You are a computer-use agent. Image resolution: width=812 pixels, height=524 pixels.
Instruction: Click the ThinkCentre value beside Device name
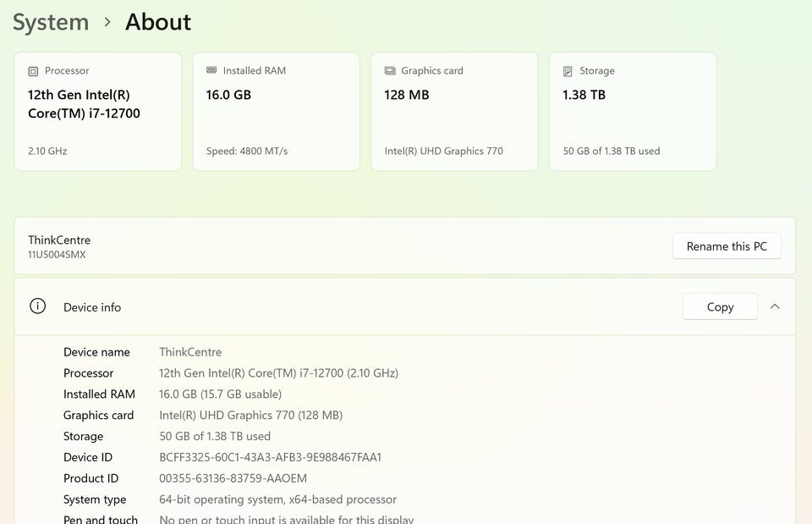pos(190,352)
